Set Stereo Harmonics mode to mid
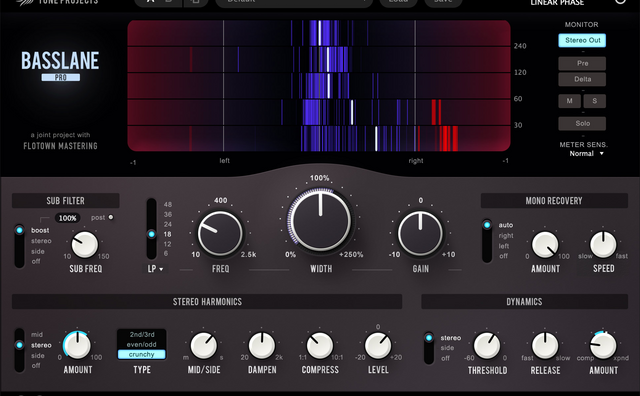The width and height of the screenshot is (640, 396). pyautogui.click(x=37, y=335)
